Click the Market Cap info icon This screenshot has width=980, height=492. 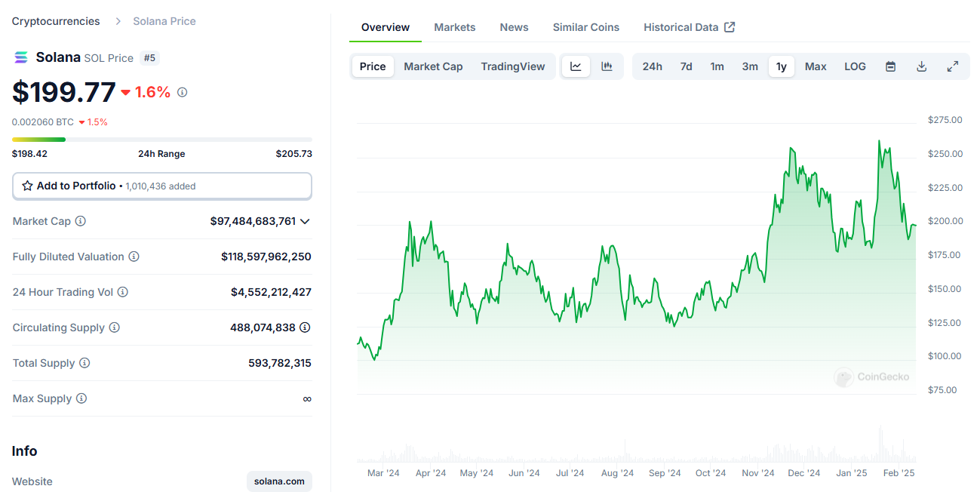click(80, 221)
